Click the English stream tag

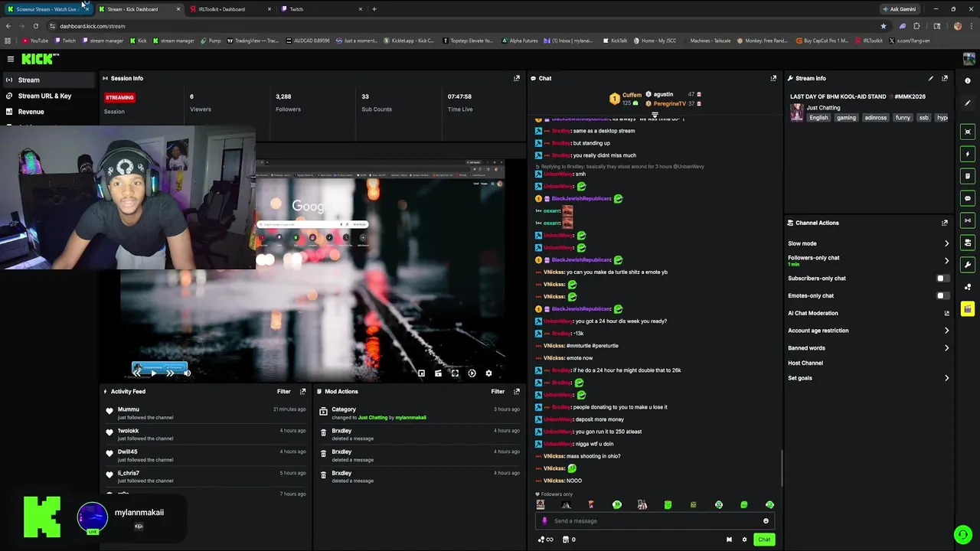click(x=819, y=118)
